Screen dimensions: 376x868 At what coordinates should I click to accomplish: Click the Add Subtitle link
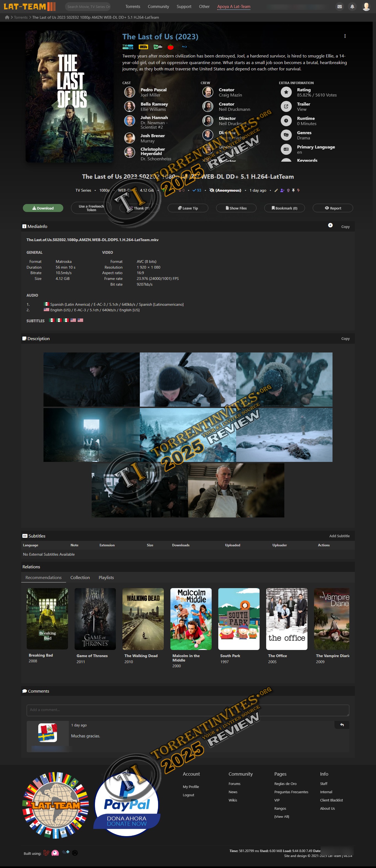339,536
